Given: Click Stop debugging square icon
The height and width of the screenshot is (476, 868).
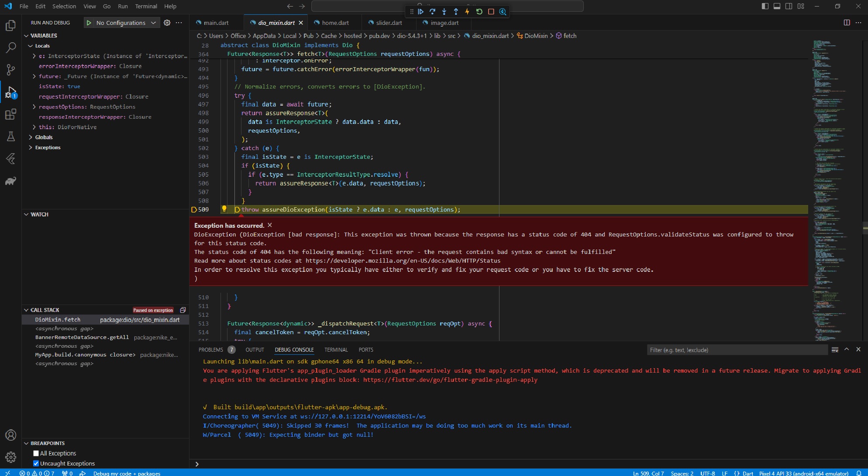Looking at the screenshot, I should click(x=491, y=12).
